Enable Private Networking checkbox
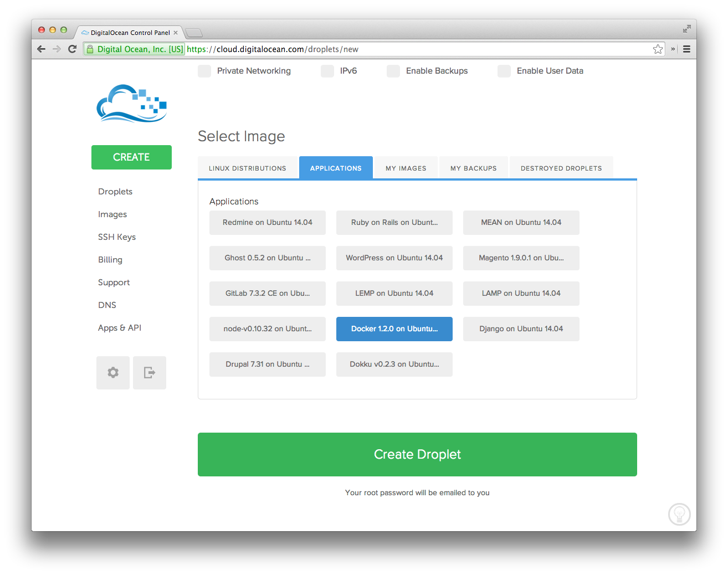Screen dimensions: 728x575 (204, 71)
